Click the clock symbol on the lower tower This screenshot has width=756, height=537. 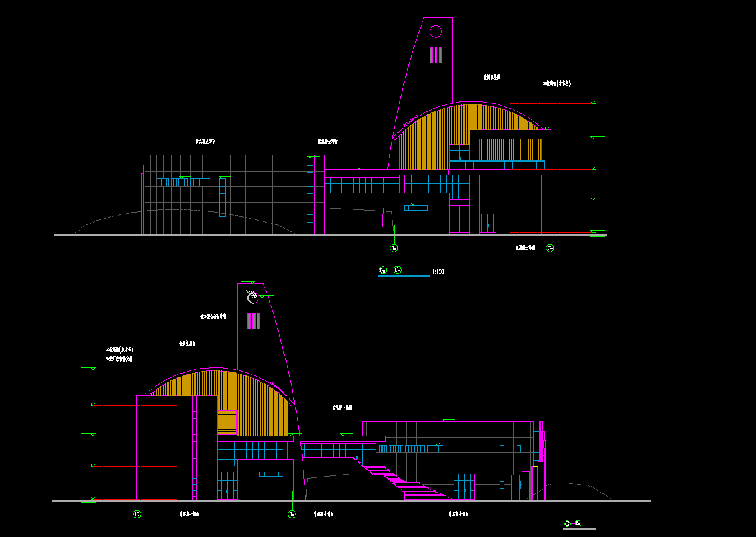tap(253, 297)
